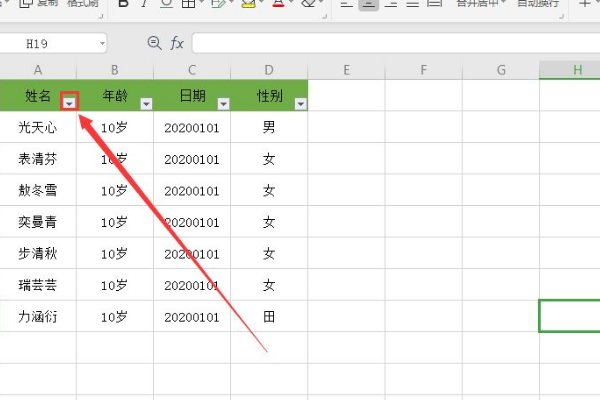Align text left
This screenshot has width=600, height=400.
(346, 4)
